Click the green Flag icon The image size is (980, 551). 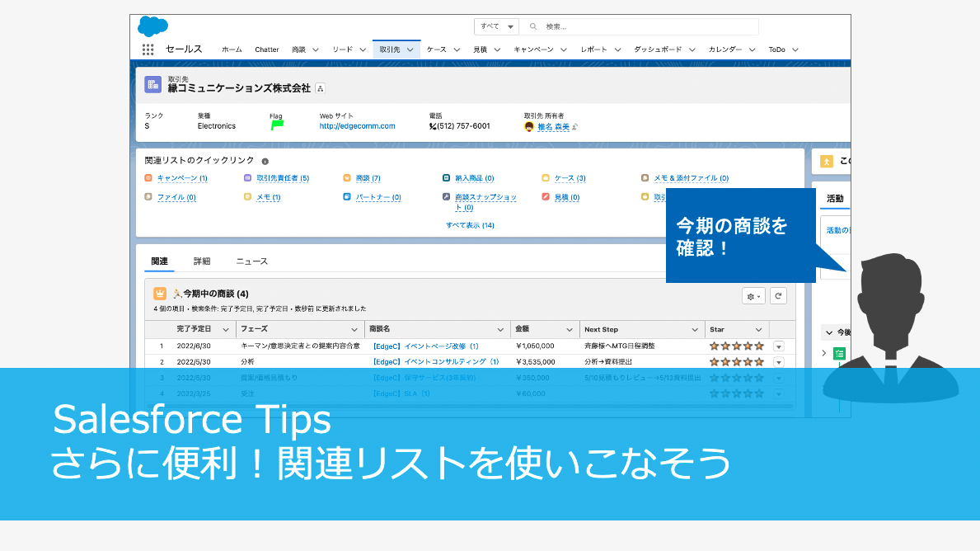tap(277, 125)
